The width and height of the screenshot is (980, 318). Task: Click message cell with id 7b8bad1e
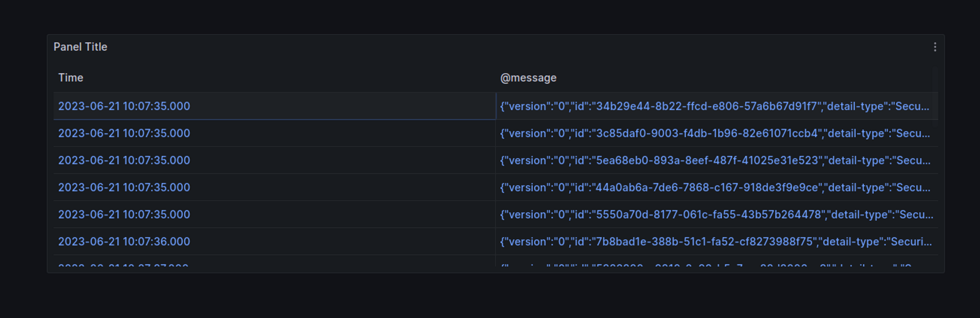pyautogui.click(x=715, y=241)
